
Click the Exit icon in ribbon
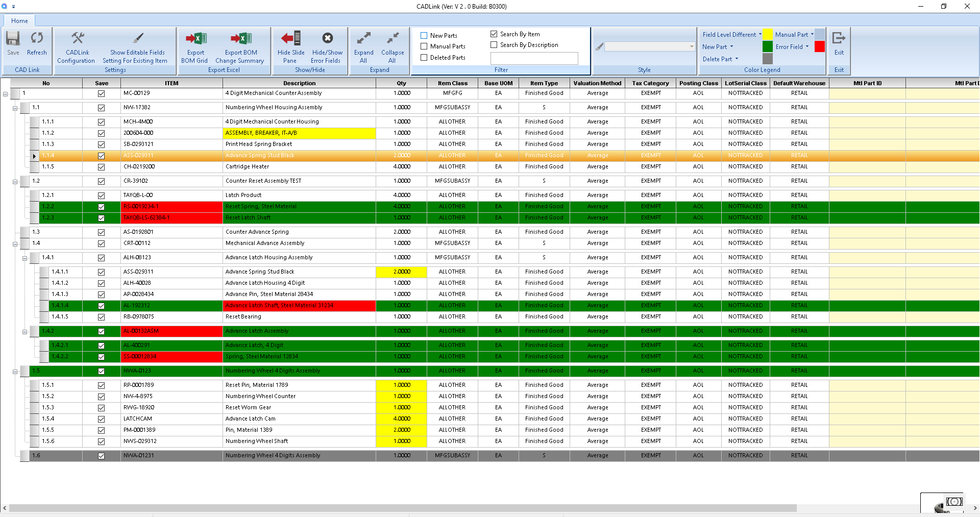[x=839, y=39]
